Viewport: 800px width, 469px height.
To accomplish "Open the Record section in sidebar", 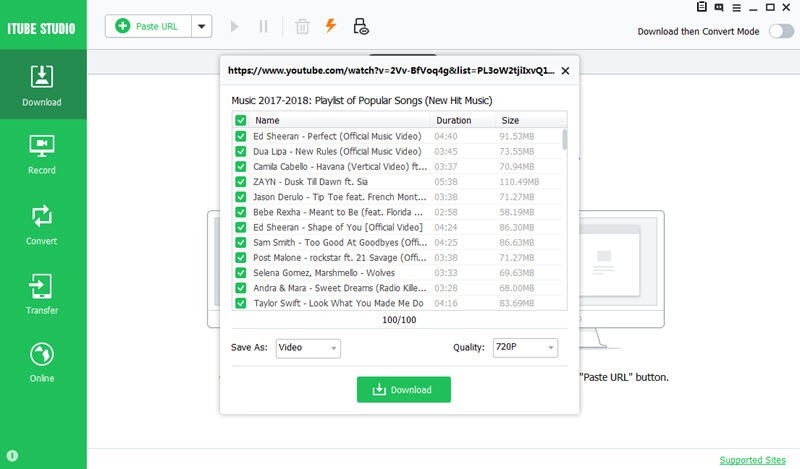I will pyautogui.click(x=42, y=155).
